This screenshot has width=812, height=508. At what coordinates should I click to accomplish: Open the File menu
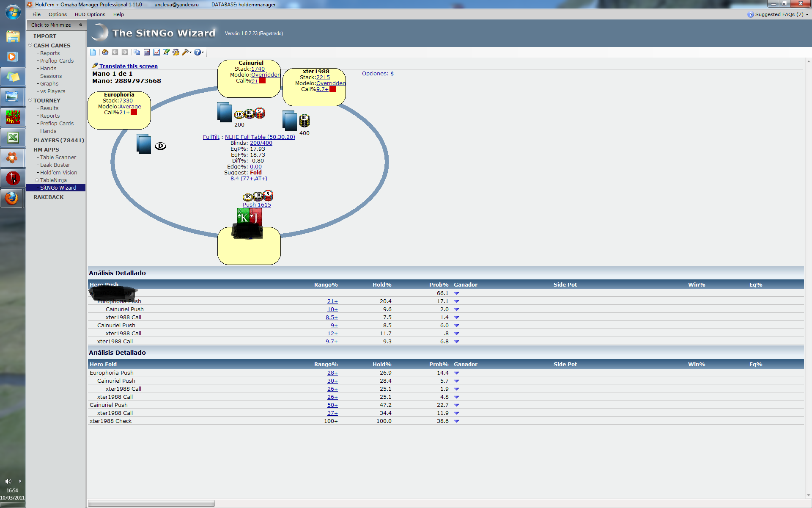36,14
